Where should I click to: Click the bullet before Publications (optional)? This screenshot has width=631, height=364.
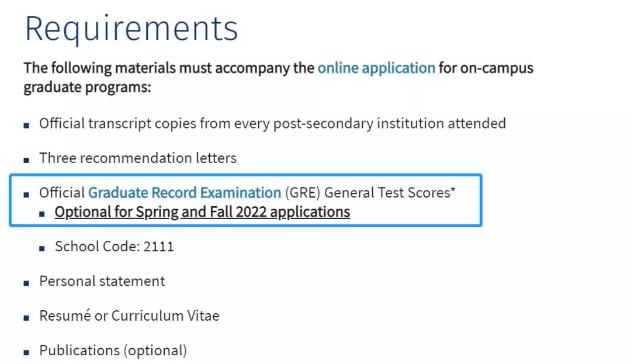(x=26, y=353)
